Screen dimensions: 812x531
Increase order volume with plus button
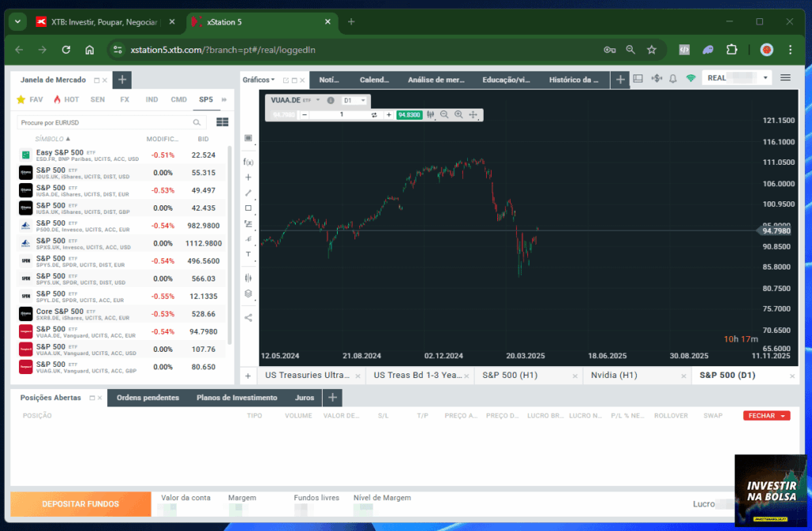[x=389, y=115]
